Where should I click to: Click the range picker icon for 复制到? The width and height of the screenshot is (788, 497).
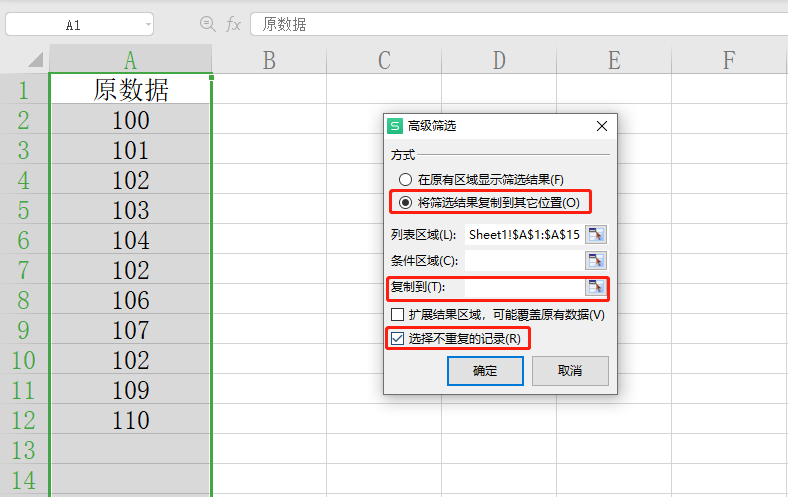(596, 287)
